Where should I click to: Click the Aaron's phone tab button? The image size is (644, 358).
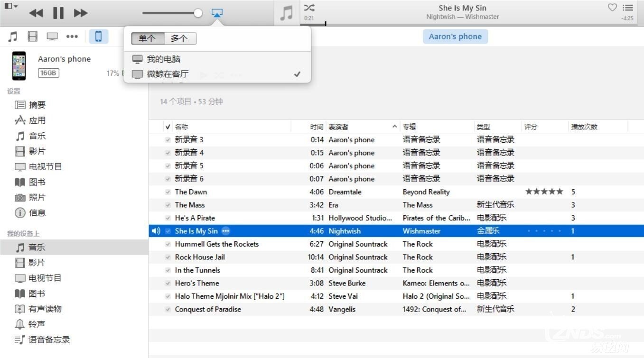pos(455,37)
